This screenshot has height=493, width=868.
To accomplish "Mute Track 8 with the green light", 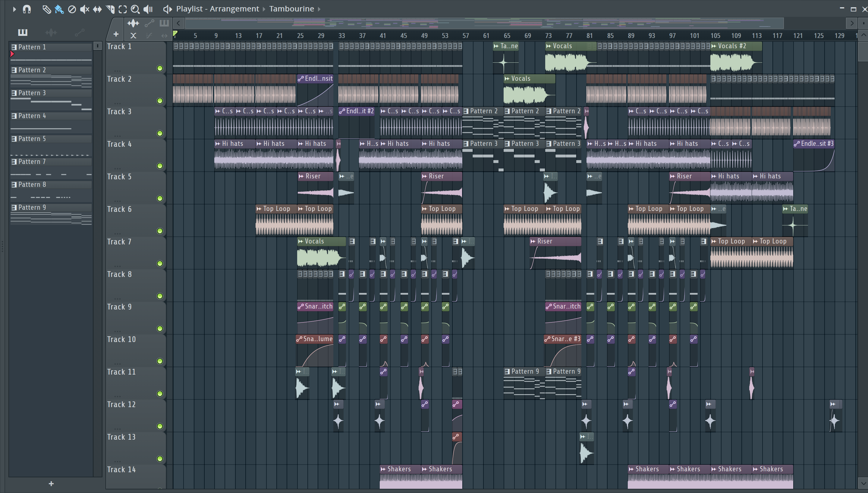I will tap(160, 296).
